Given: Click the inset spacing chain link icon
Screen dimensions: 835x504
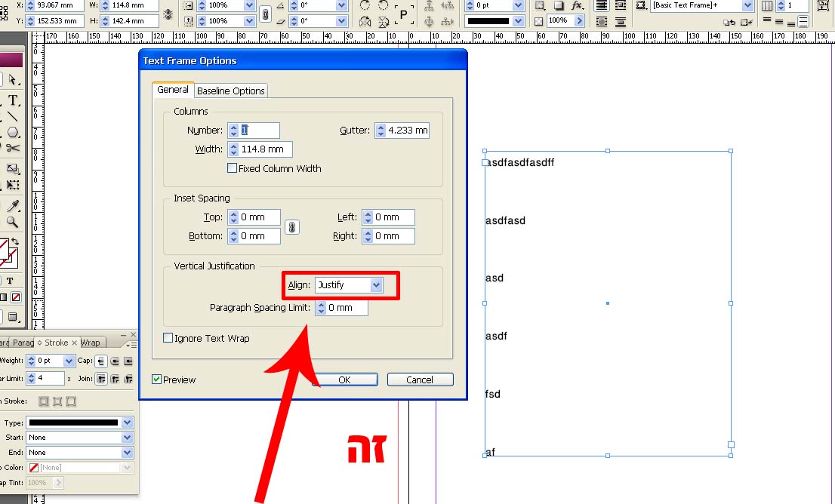Looking at the screenshot, I should [292, 226].
